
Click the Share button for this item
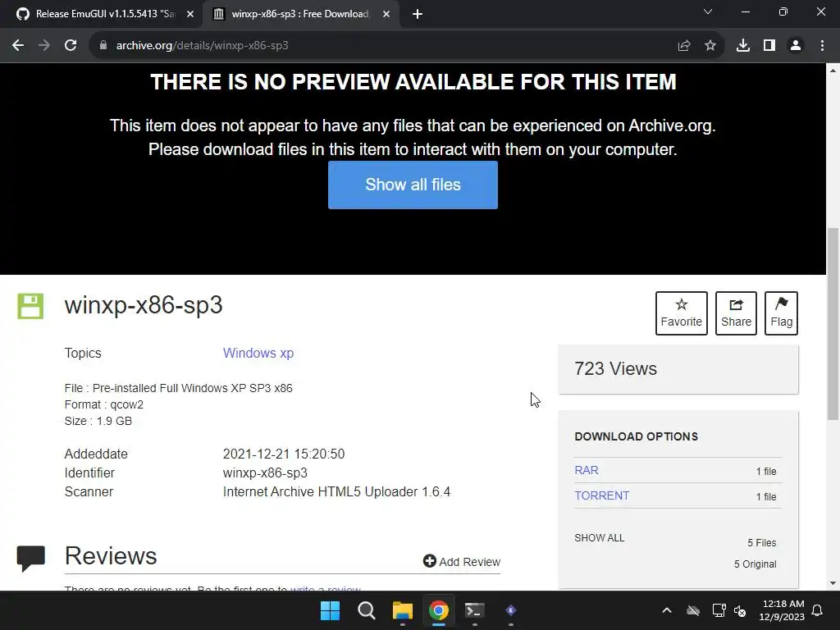pyautogui.click(x=736, y=313)
